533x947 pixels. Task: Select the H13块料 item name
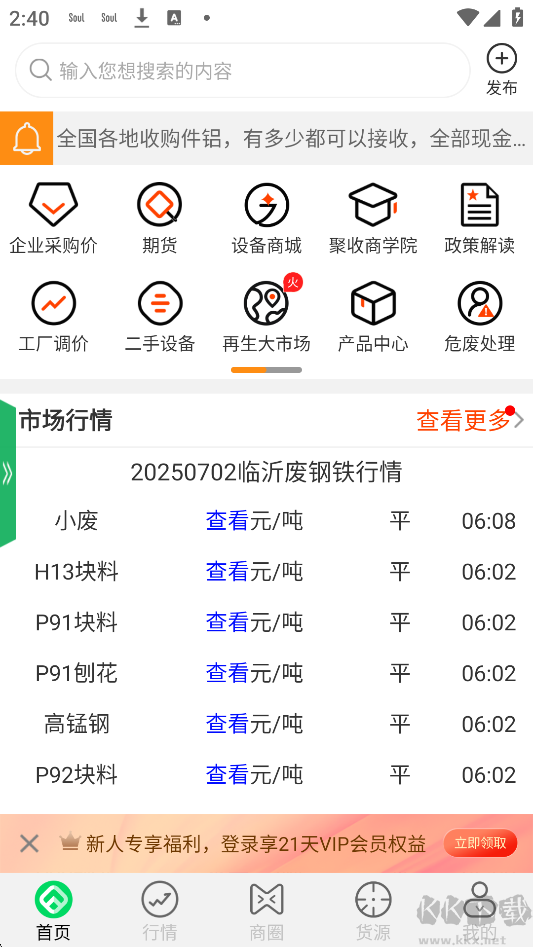pos(76,571)
